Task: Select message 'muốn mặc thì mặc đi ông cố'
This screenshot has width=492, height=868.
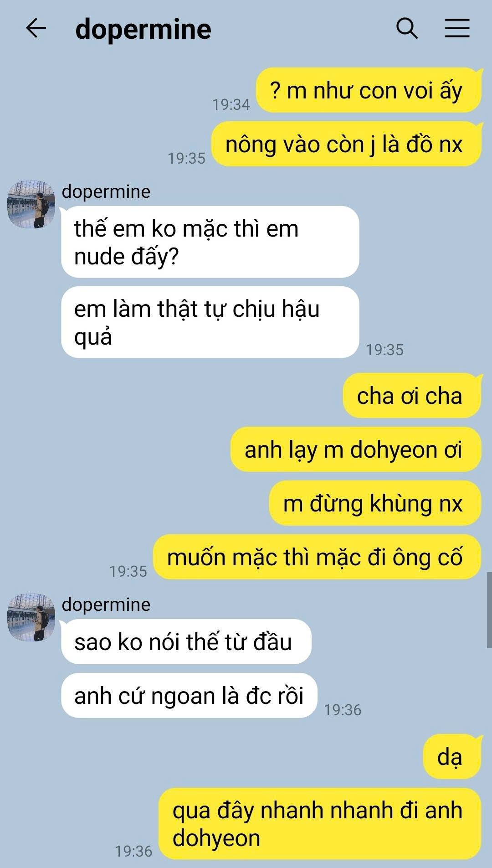Action: tap(317, 557)
